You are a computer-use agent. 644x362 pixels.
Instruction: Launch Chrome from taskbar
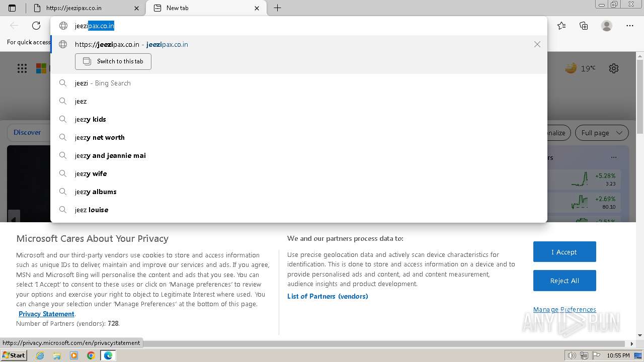[x=91, y=355]
